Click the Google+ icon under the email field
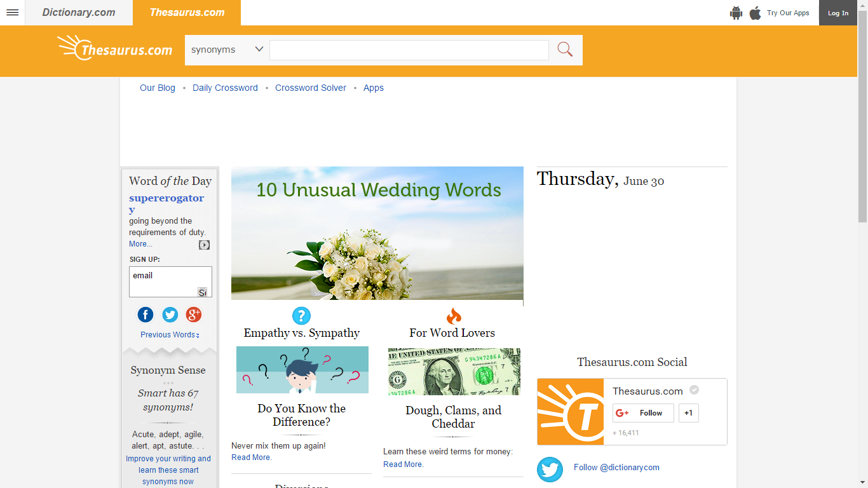 (x=194, y=315)
